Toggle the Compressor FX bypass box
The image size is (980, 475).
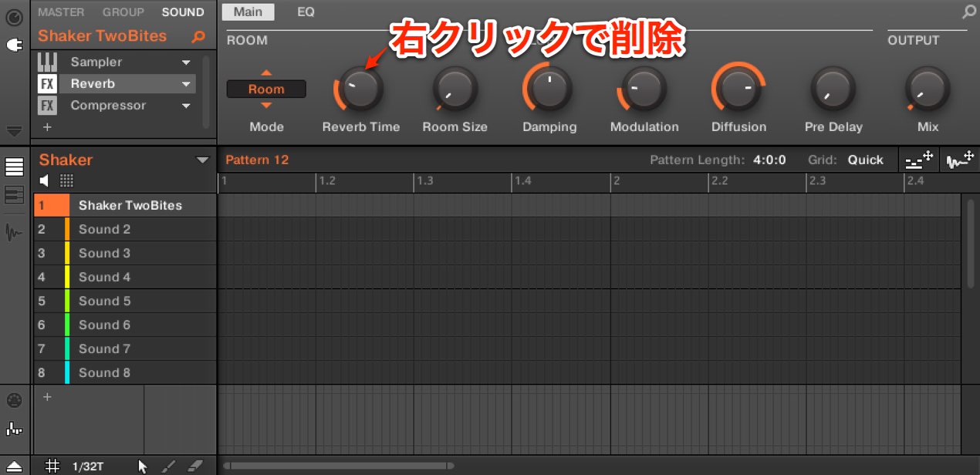[x=47, y=105]
